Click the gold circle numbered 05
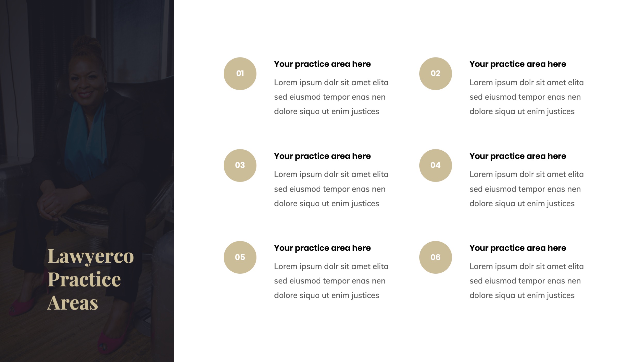The height and width of the screenshot is (362, 644). click(240, 257)
